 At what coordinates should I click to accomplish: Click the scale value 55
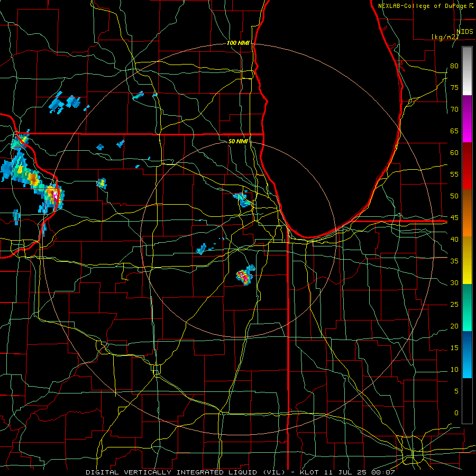click(454, 174)
